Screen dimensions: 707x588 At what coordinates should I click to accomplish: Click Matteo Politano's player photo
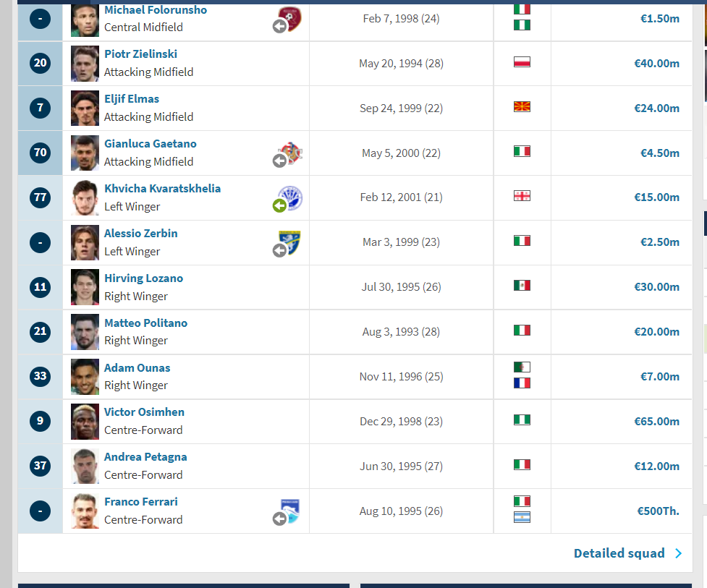(x=85, y=332)
